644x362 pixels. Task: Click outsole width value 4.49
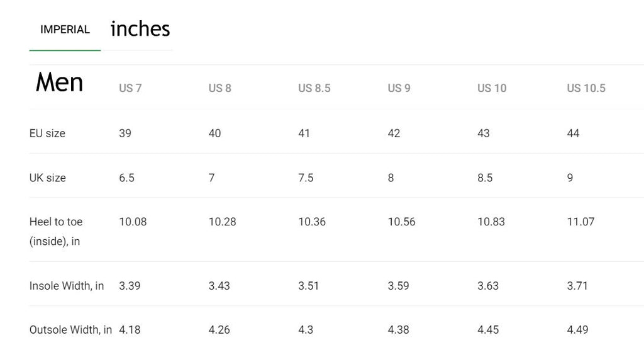pyautogui.click(x=577, y=330)
